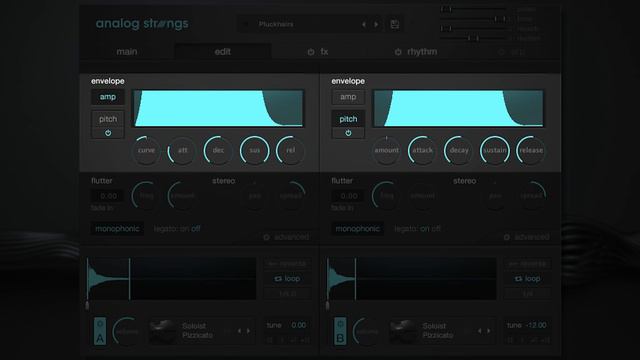The width and height of the screenshot is (640, 360).
Task: Click the left amp envelope shape display
Action: 218,109
